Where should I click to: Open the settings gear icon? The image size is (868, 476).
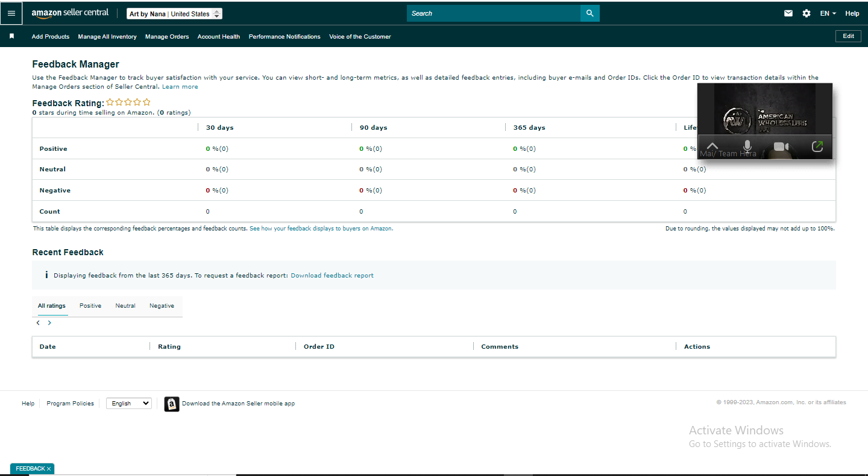point(807,13)
